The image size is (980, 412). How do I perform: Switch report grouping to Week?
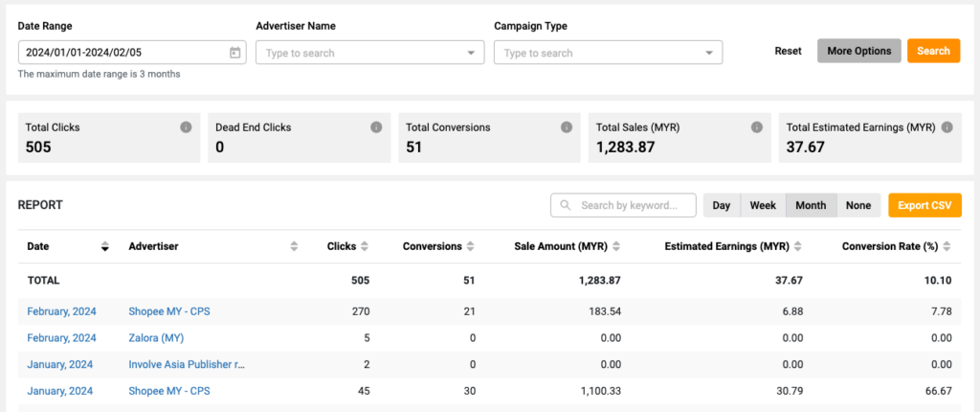[763, 205]
